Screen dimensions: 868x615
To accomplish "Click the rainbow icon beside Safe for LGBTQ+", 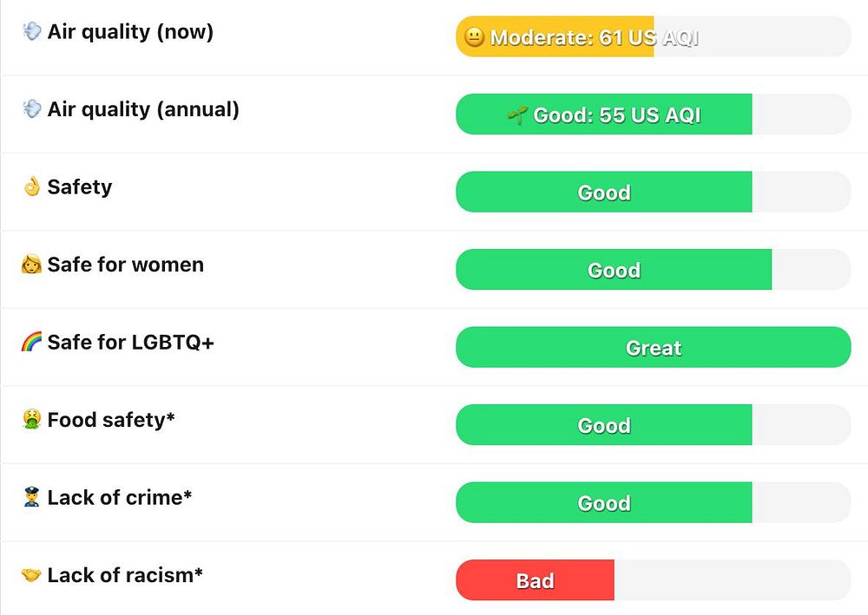I will (x=32, y=343).
